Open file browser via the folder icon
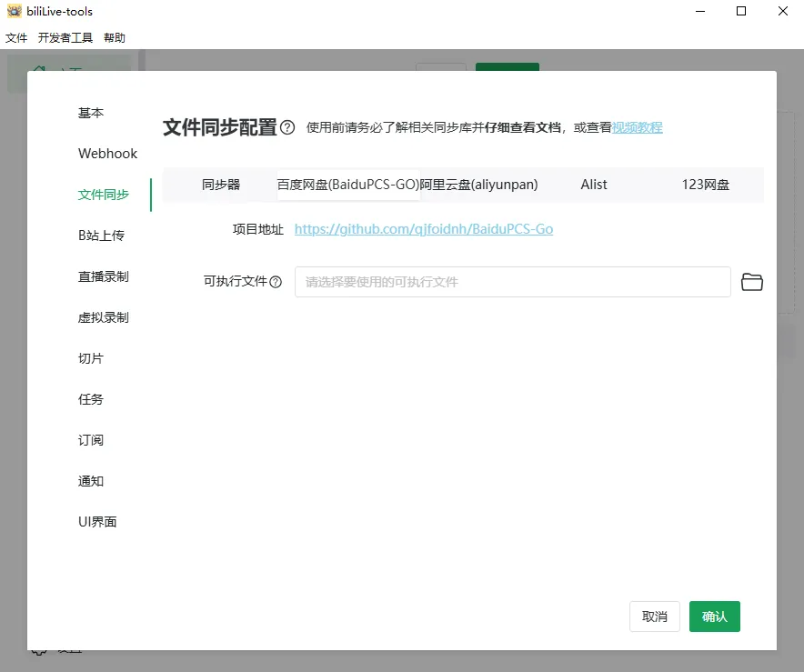The image size is (804, 672). click(x=752, y=282)
